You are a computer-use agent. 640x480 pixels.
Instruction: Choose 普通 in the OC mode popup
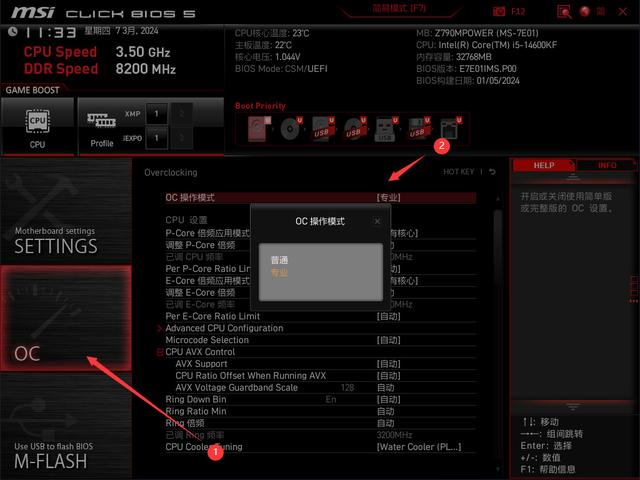pyautogui.click(x=279, y=260)
